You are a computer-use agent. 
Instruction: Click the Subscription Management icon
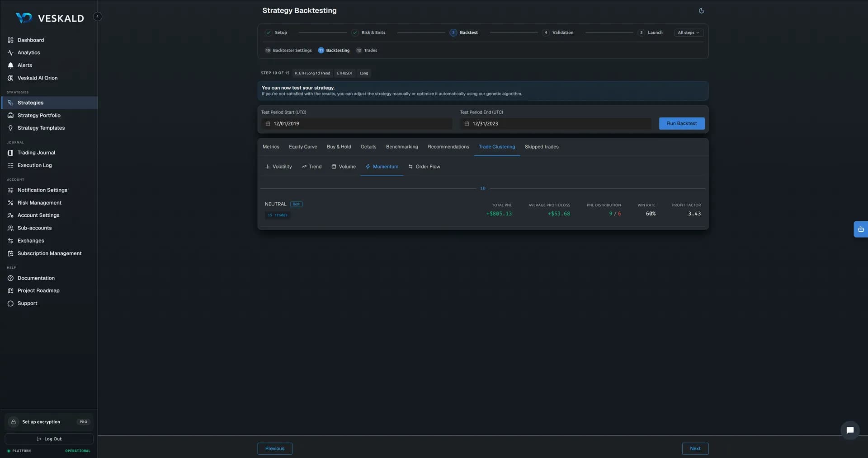click(10, 253)
